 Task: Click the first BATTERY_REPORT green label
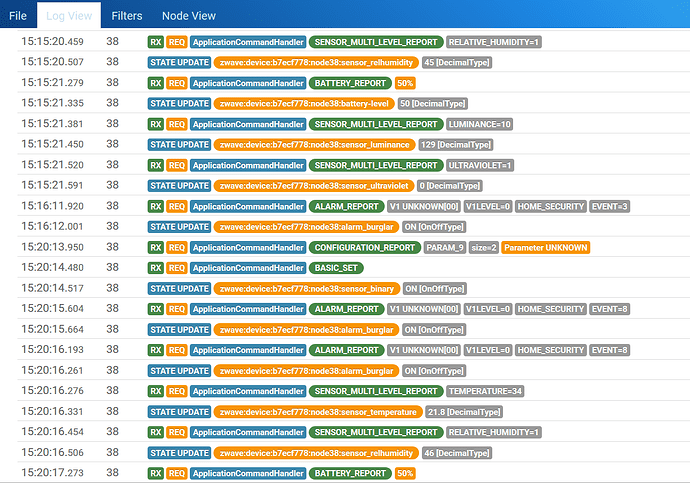pyautogui.click(x=350, y=83)
